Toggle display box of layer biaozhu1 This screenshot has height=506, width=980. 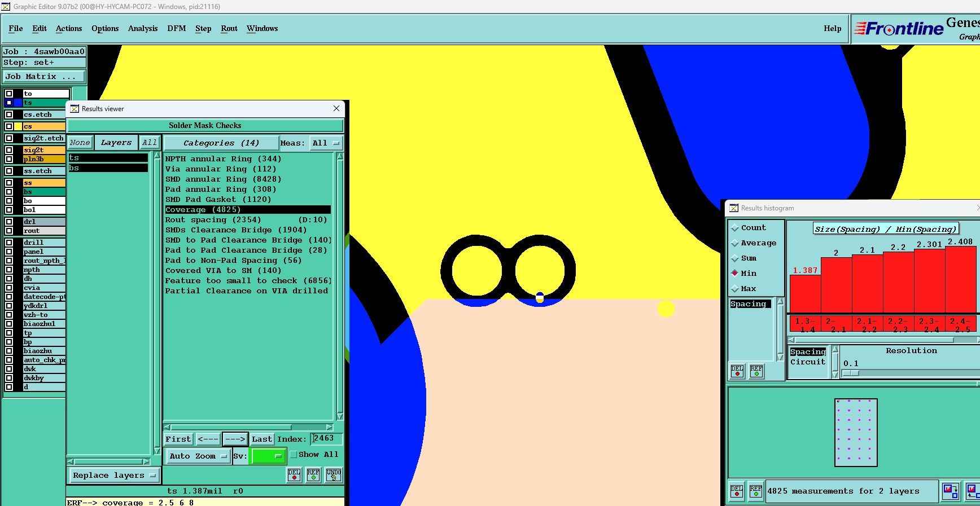coord(9,324)
